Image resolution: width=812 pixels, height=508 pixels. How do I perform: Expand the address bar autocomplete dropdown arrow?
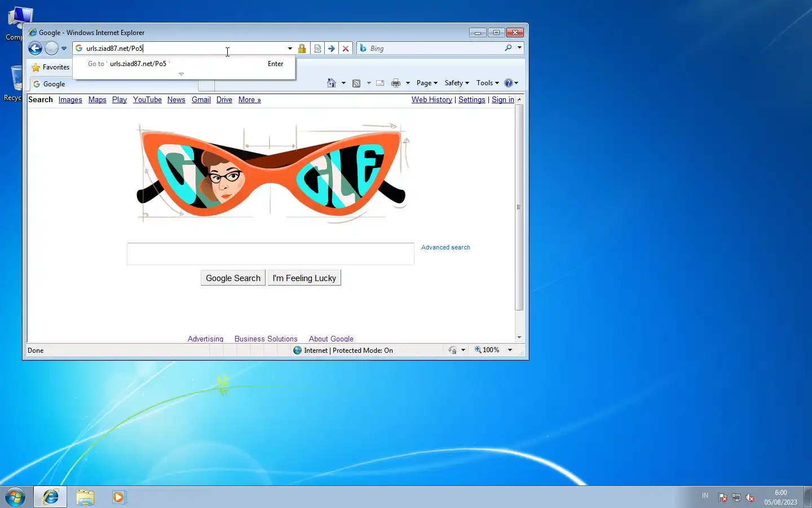[290, 49]
